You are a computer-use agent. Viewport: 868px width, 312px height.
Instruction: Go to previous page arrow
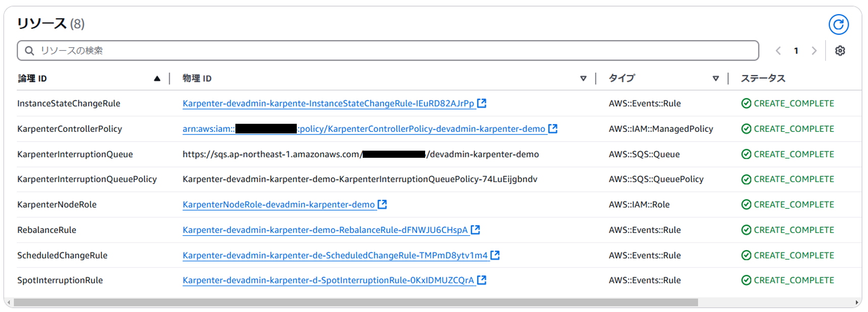pos(778,51)
